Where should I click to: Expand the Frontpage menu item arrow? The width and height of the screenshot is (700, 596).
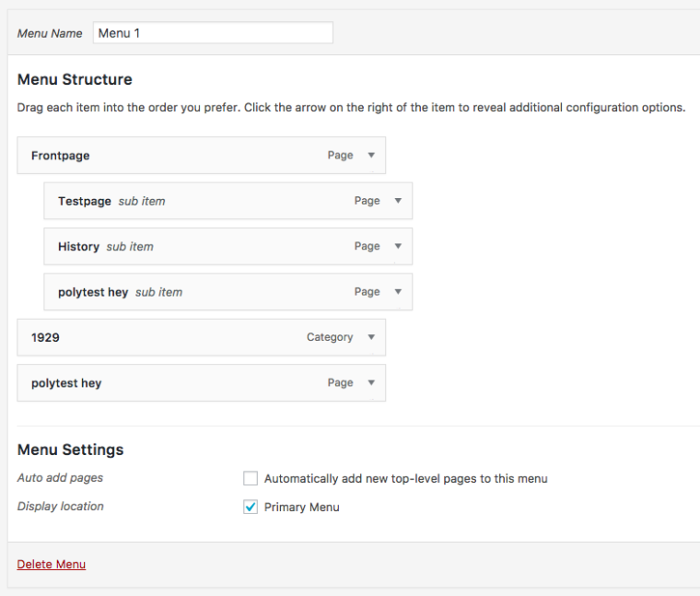[x=371, y=156]
